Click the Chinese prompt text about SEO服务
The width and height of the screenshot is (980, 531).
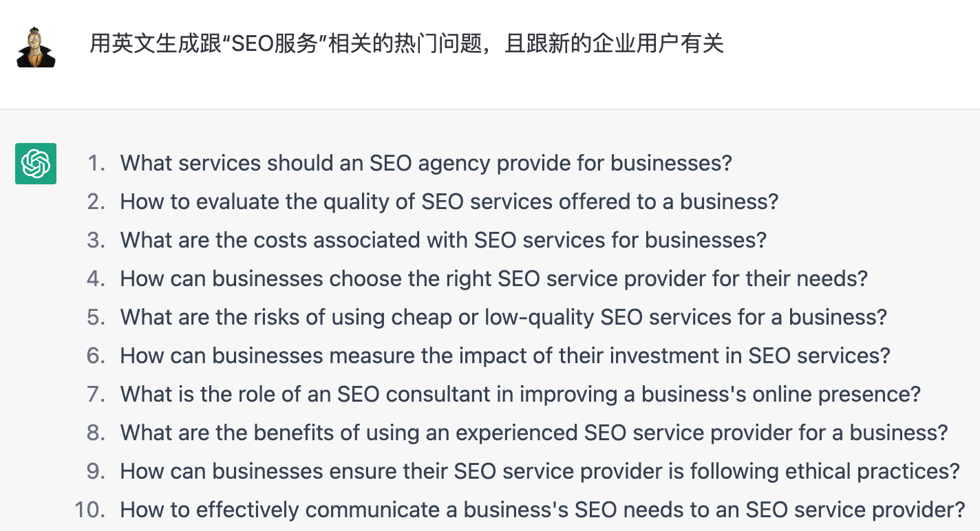tap(407, 43)
